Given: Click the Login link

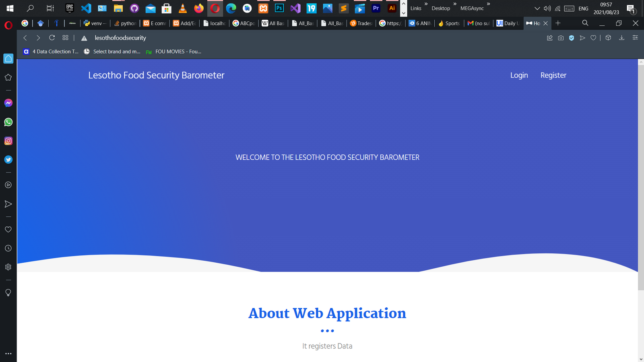Looking at the screenshot, I should (x=519, y=75).
